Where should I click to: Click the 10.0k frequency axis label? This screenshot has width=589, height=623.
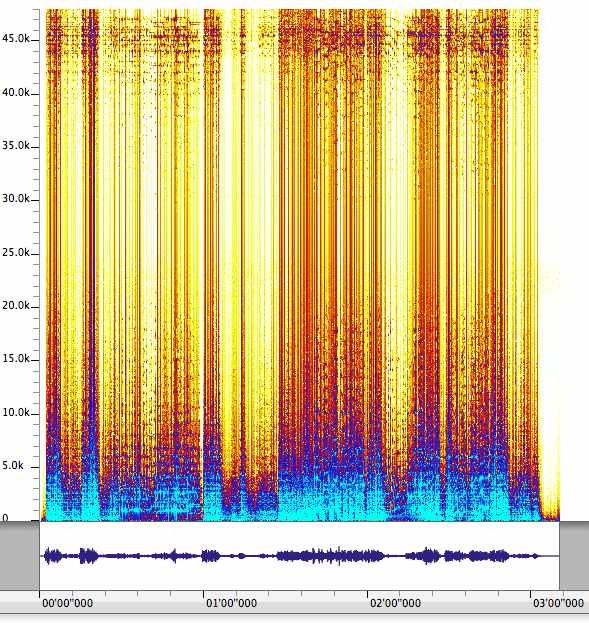16,412
